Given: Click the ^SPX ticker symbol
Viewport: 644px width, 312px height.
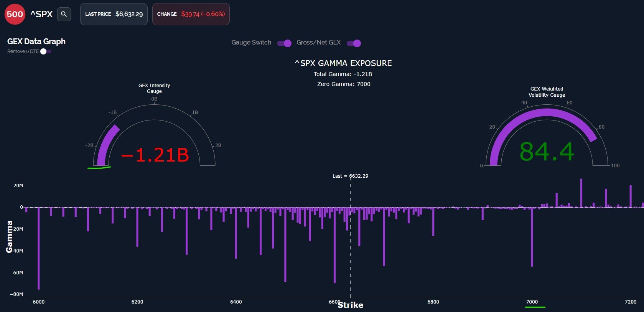Looking at the screenshot, I should tap(41, 14).
